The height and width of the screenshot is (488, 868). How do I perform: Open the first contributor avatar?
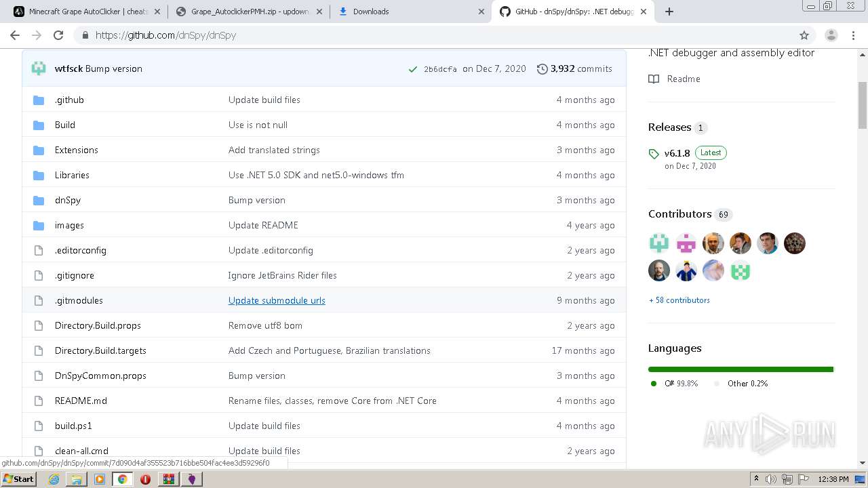point(659,243)
